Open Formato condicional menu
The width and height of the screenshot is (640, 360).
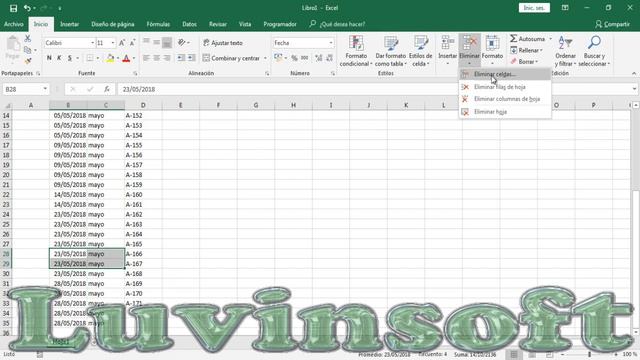(x=356, y=51)
